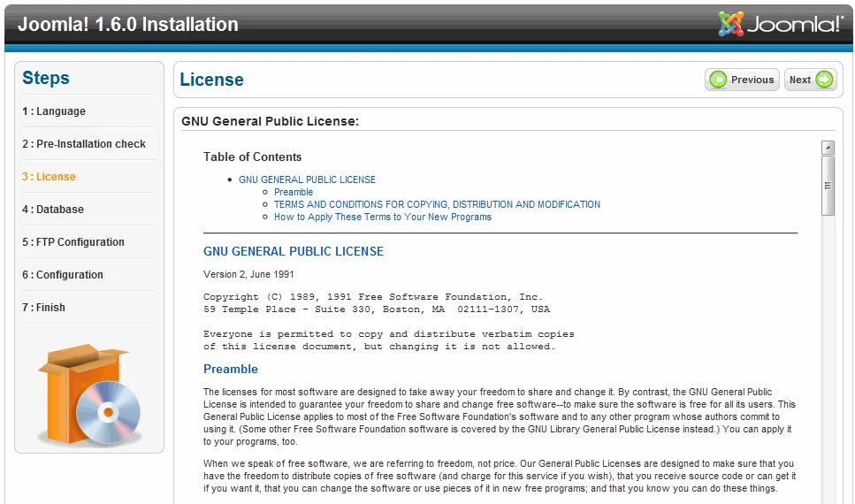Select step 2 : Pre-Installation check
Image resolution: width=855 pixels, height=504 pixels.
(x=83, y=144)
